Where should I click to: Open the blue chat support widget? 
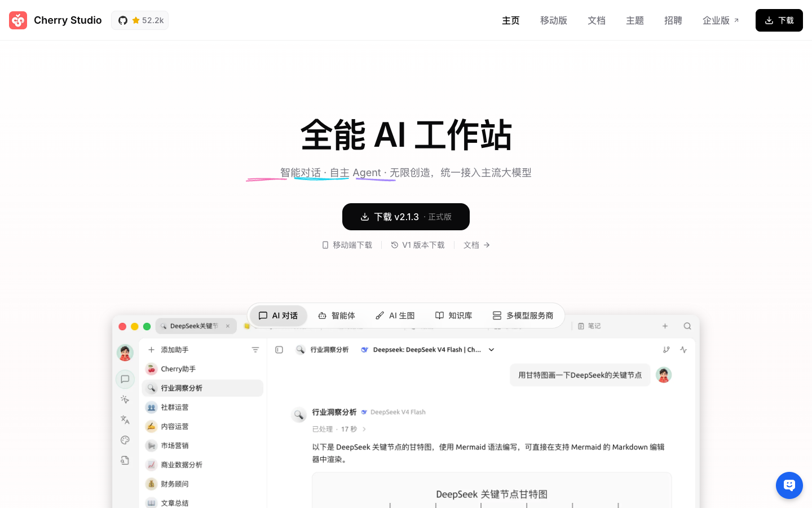pyautogui.click(x=789, y=485)
